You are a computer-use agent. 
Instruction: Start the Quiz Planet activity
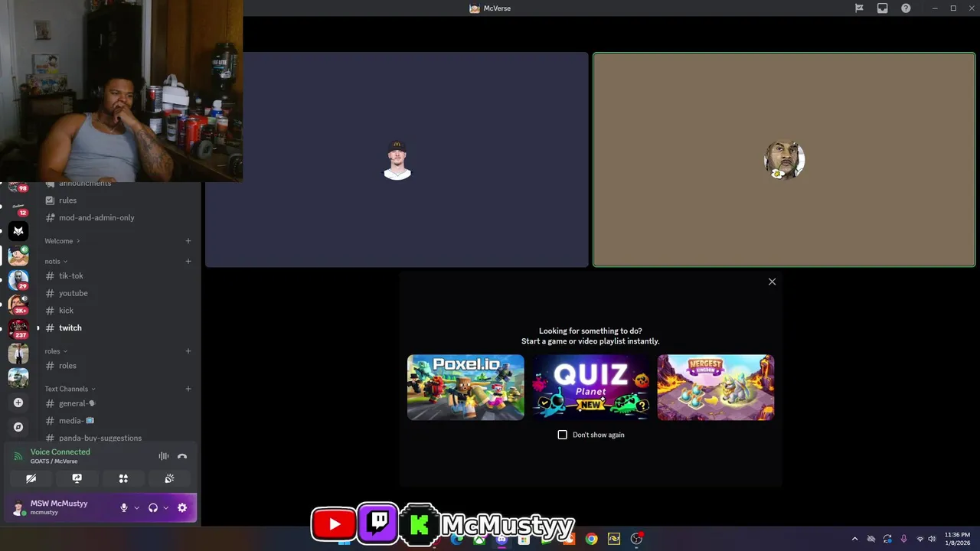tap(591, 387)
